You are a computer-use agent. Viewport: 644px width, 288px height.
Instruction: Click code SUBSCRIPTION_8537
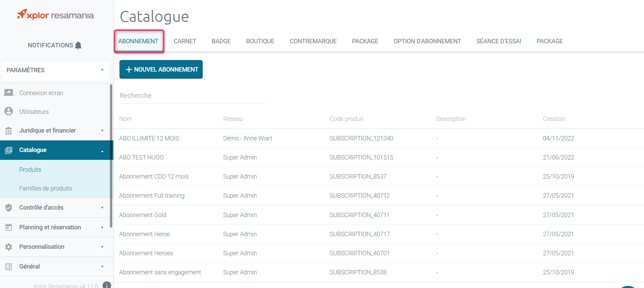[358, 177]
